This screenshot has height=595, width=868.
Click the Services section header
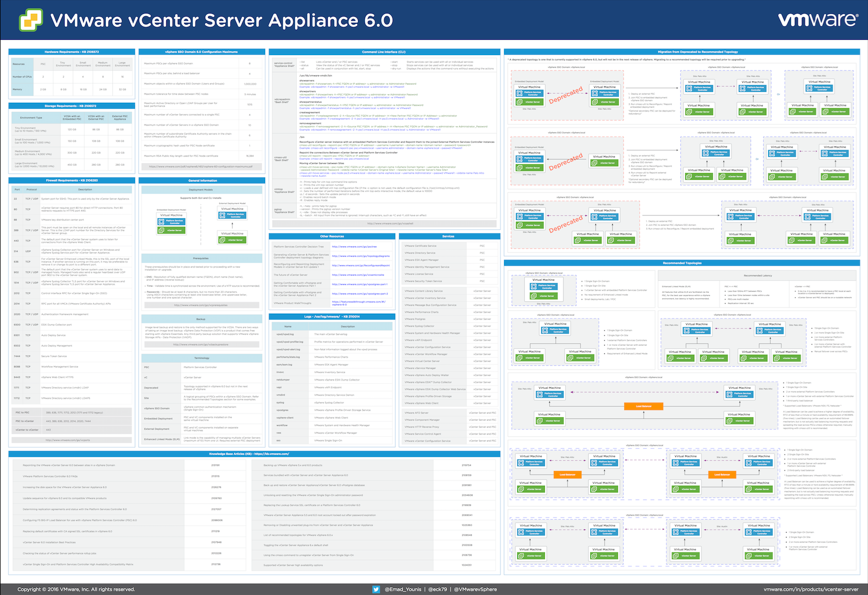click(449, 236)
